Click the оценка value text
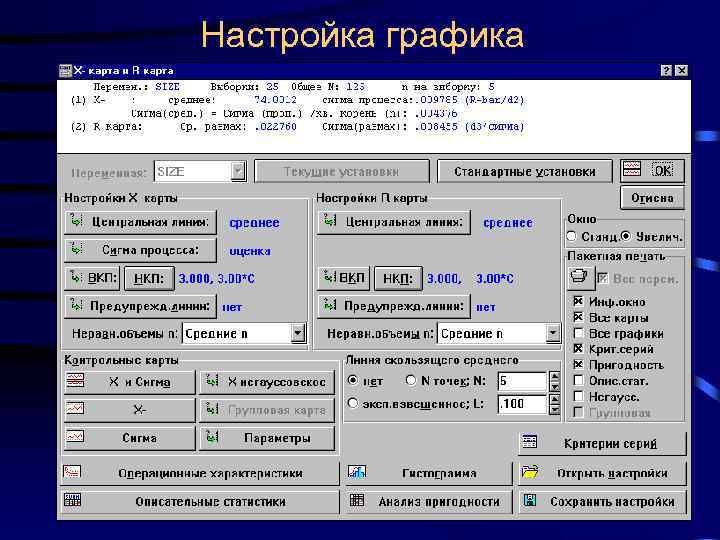Image resolution: width=720 pixels, height=540 pixels. coord(250,251)
